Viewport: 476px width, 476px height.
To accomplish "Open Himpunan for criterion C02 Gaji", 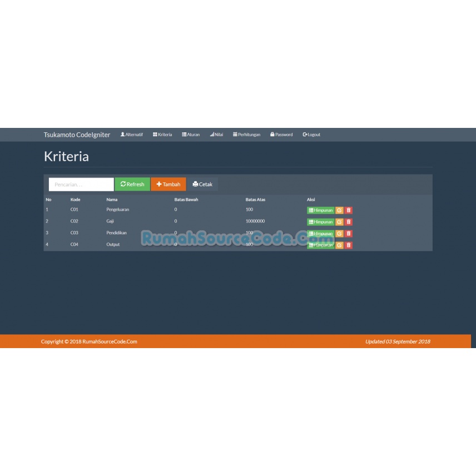I will pos(320,222).
